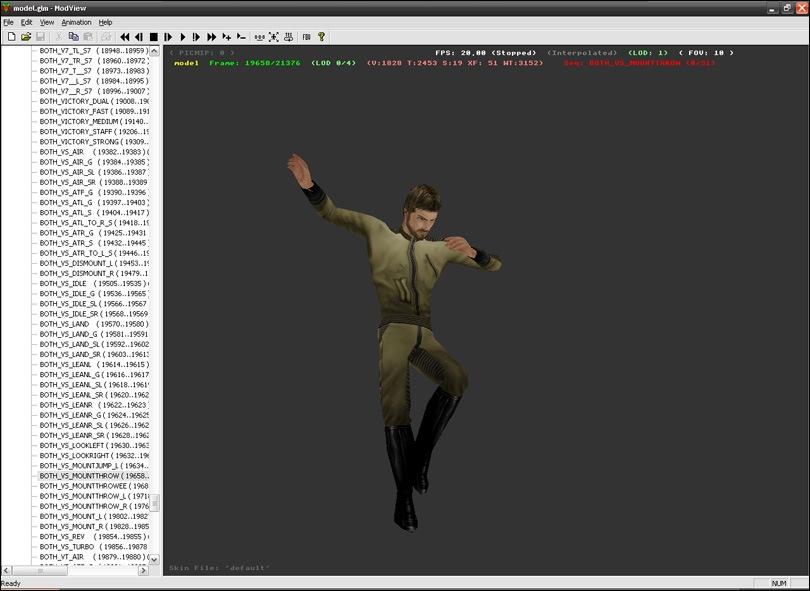This screenshot has width=810, height=591.
Task: Click the yellow question mark help icon
Action: [321, 37]
